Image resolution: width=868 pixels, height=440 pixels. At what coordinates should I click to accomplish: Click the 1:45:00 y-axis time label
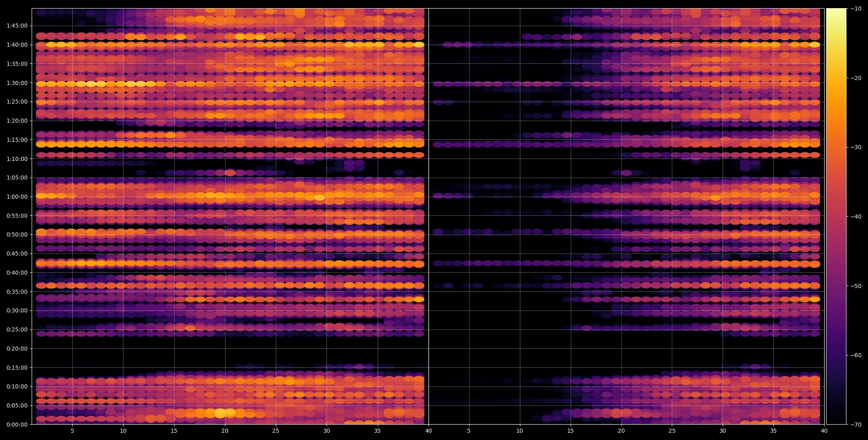(x=17, y=26)
